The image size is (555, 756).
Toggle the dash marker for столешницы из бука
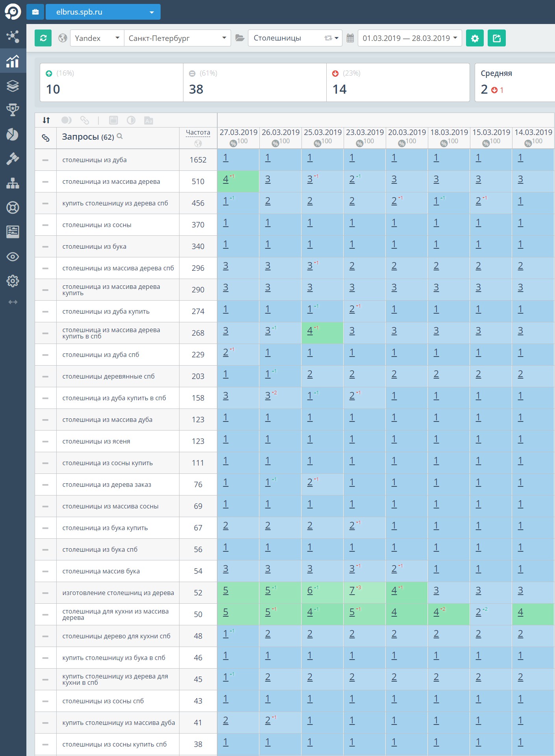point(46,247)
